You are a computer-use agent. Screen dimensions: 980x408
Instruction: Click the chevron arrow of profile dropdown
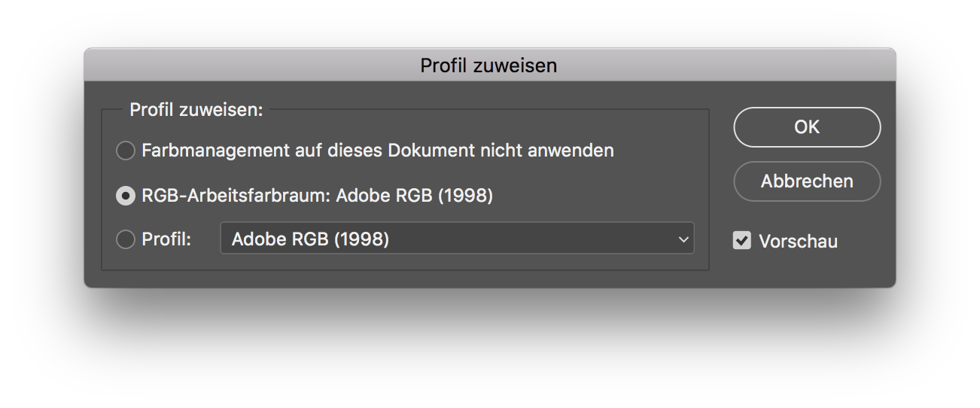pyautogui.click(x=683, y=239)
